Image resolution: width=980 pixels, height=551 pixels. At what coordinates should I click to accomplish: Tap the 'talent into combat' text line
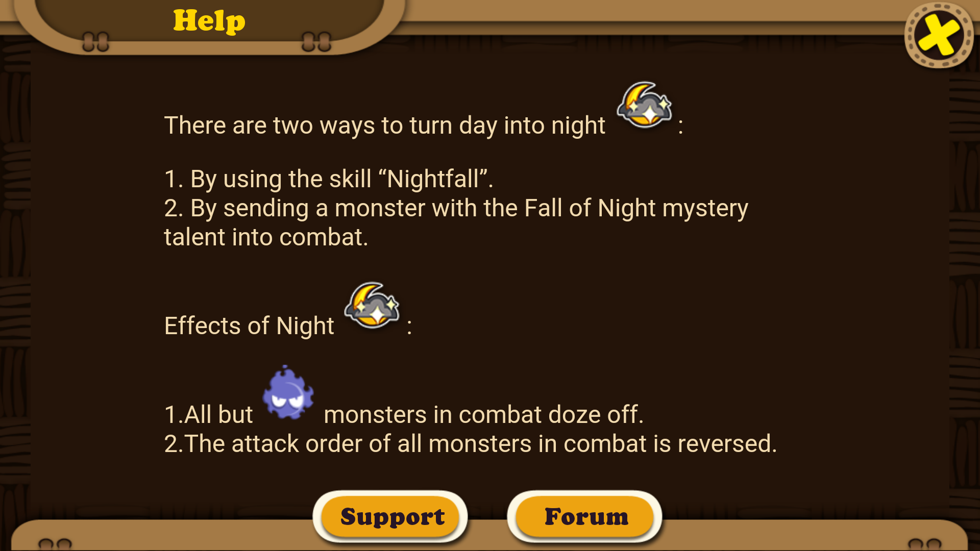click(x=266, y=238)
